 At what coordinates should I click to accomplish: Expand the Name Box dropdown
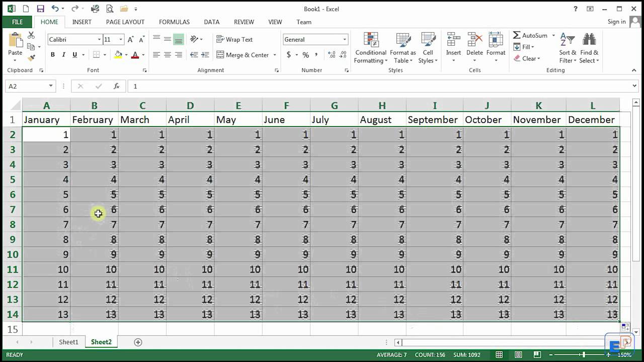(50, 86)
